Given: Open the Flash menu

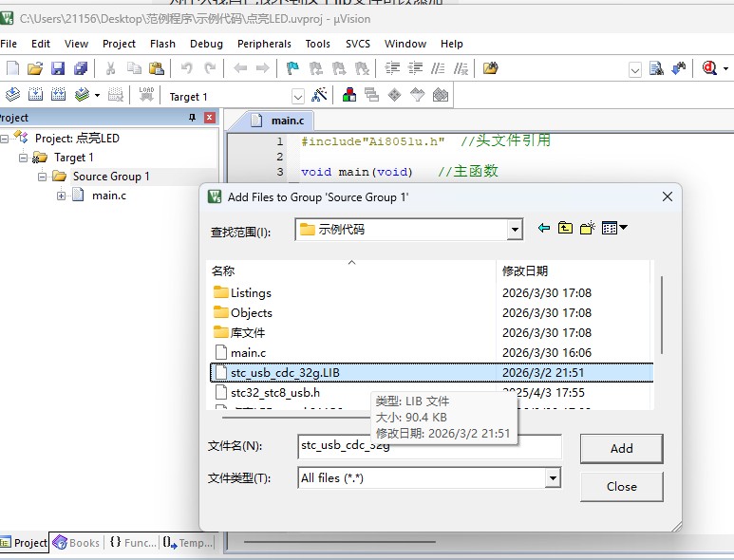Looking at the screenshot, I should click(x=162, y=44).
